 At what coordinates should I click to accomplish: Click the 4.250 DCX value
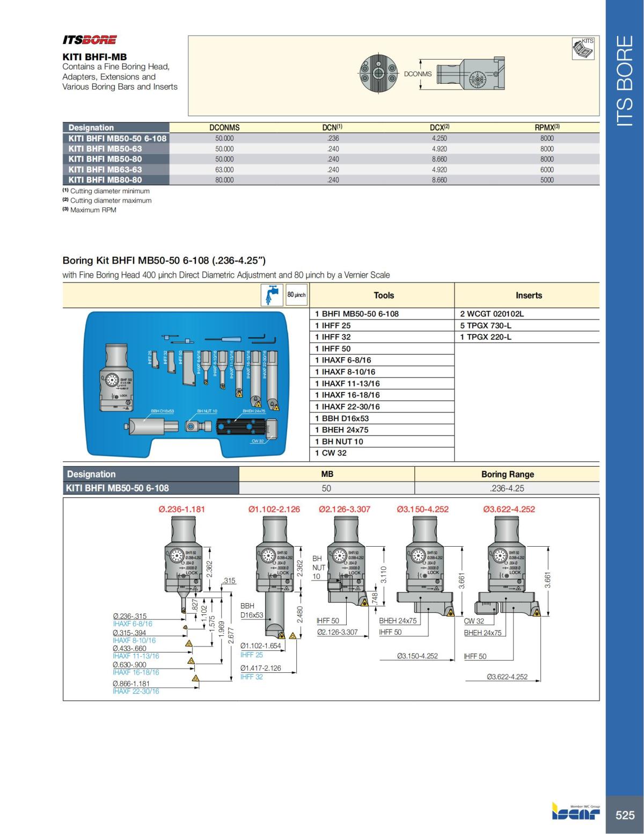pyautogui.click(x=440, y=138)
